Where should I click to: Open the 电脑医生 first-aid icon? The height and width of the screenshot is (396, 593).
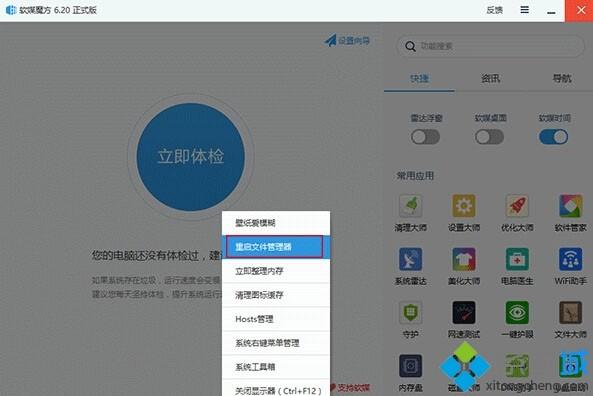[x=517, y=259]
